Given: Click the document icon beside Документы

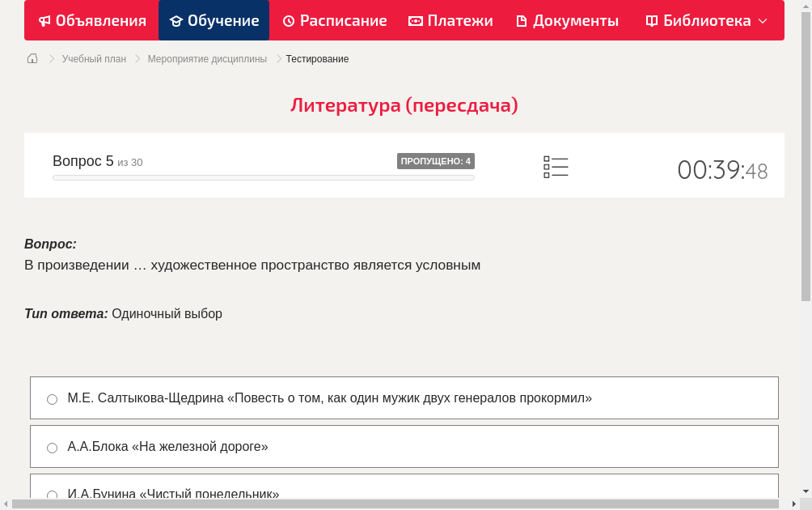Looking at the screenshot, I should pyautogui.click(x=522, y=20).
